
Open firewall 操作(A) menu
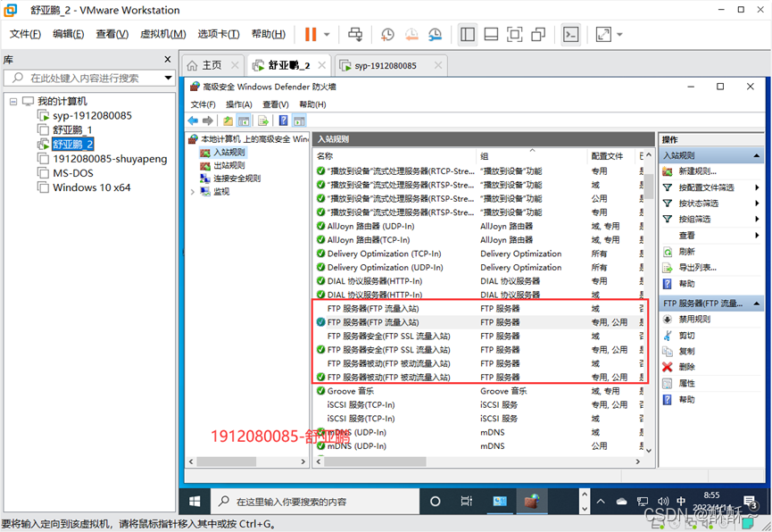click(239, 104)
